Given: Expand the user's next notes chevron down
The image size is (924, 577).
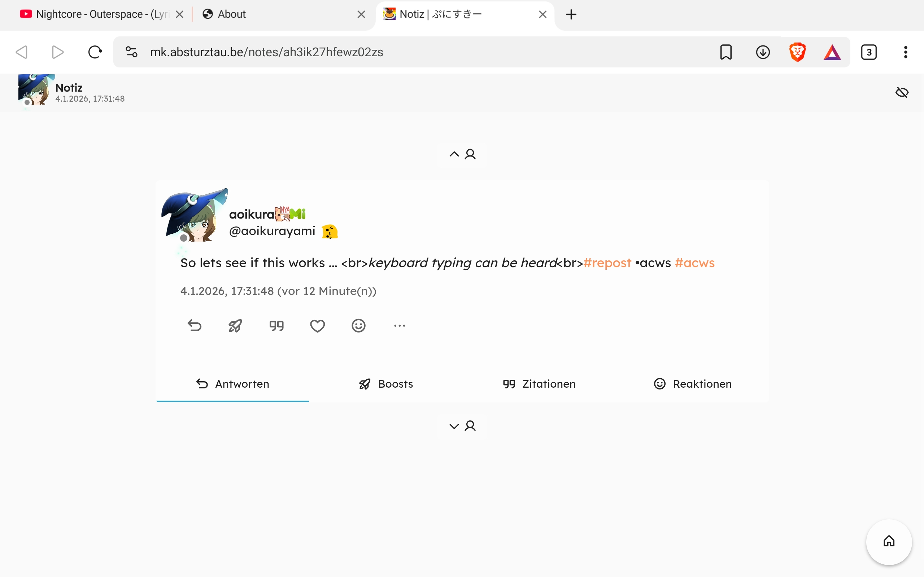Looking at the screenshot, I should (462, 426).
